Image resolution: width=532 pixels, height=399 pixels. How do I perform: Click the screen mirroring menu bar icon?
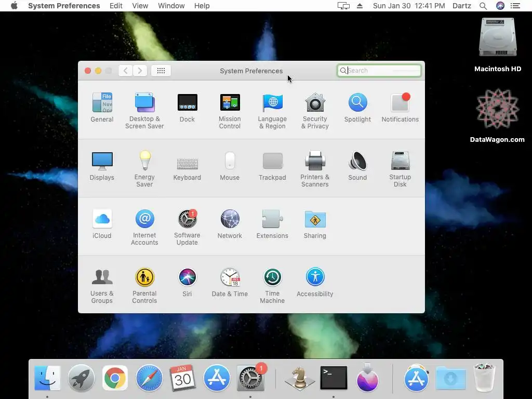(343, 6)
